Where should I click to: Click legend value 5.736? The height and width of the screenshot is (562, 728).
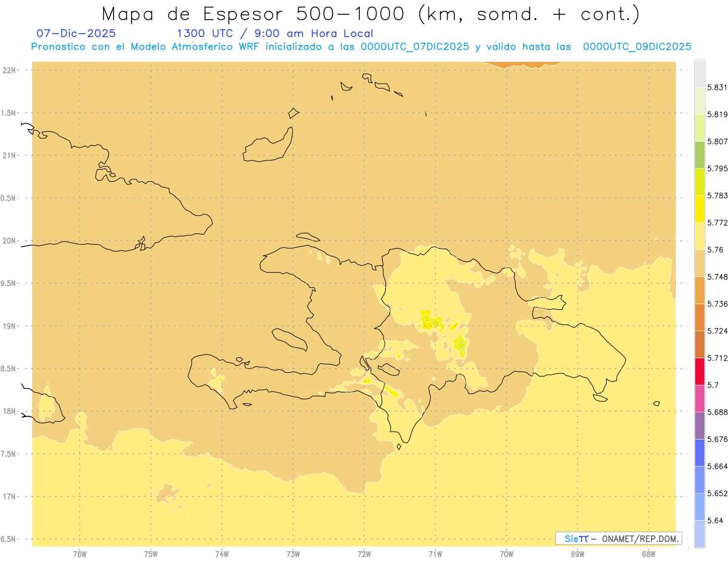717,304
